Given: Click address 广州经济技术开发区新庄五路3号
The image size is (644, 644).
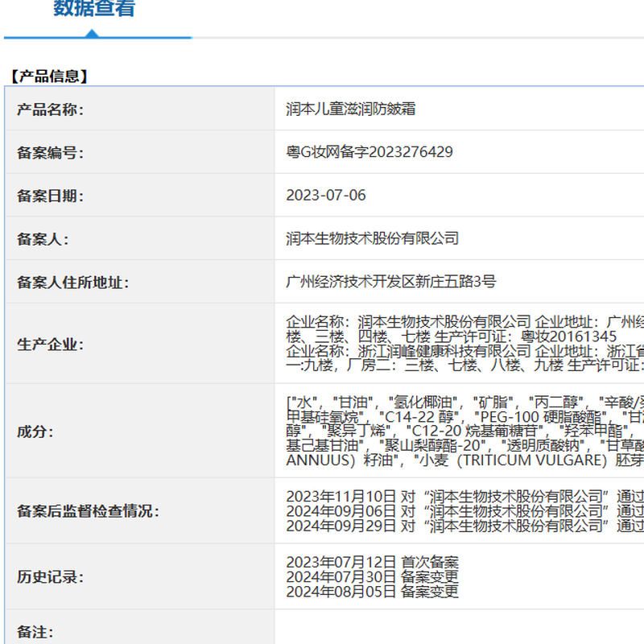Looking at the screenshot, I should click(391, 282).
